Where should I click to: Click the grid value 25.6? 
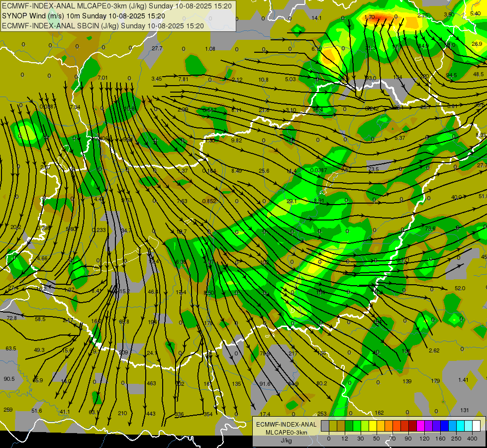click(x=264, y=171)
